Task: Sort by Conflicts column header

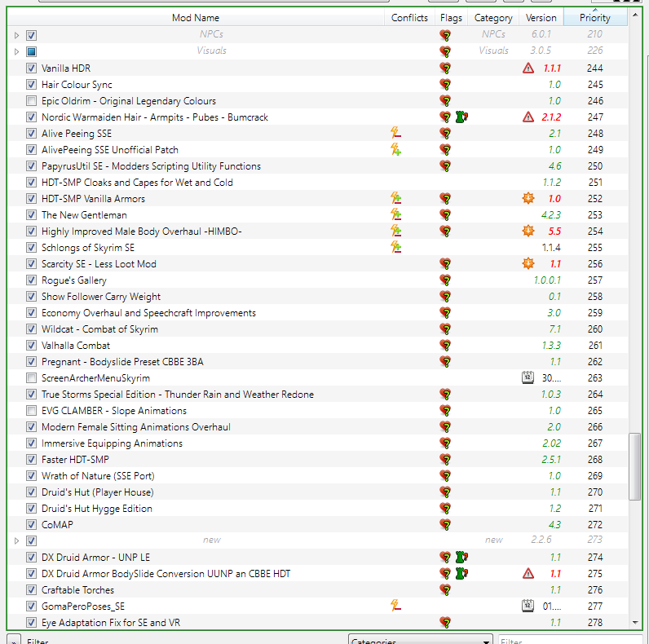Action: pyautogui.click(x=409, y=18)
